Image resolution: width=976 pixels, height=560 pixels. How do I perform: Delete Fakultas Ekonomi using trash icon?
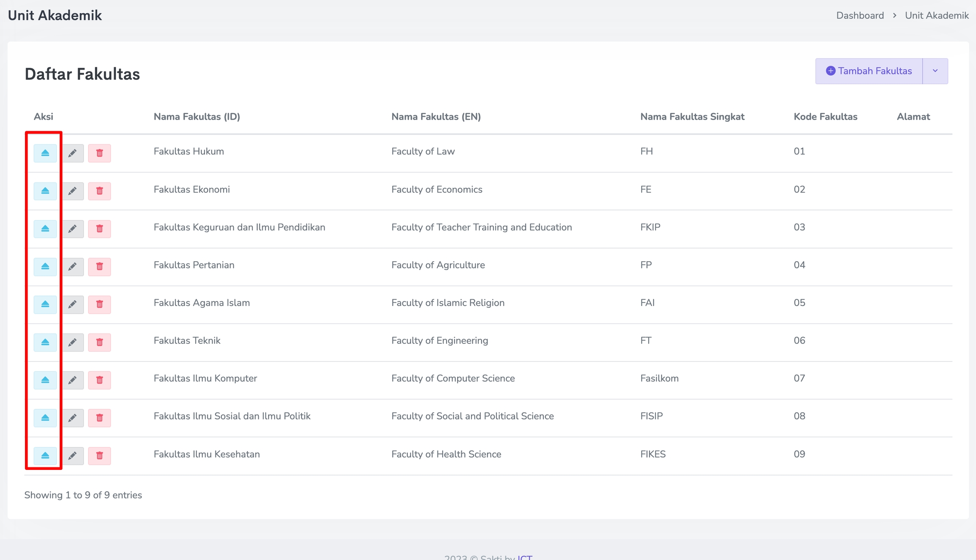click(x=100, y=191)
